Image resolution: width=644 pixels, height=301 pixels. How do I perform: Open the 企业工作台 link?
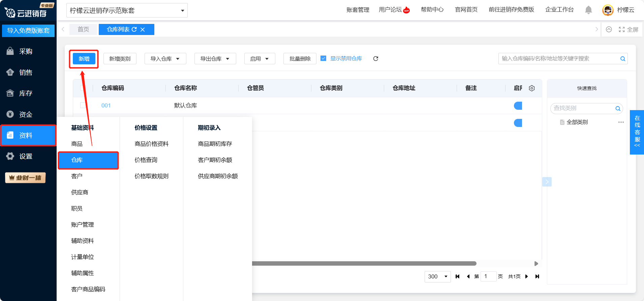pos(559,10)
